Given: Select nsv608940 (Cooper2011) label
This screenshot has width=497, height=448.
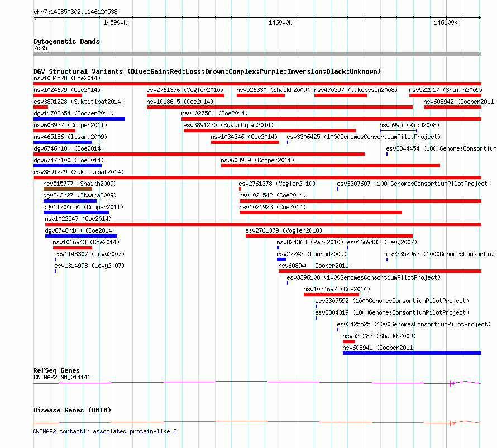Looking at the screenshot, I should point(315,266).
